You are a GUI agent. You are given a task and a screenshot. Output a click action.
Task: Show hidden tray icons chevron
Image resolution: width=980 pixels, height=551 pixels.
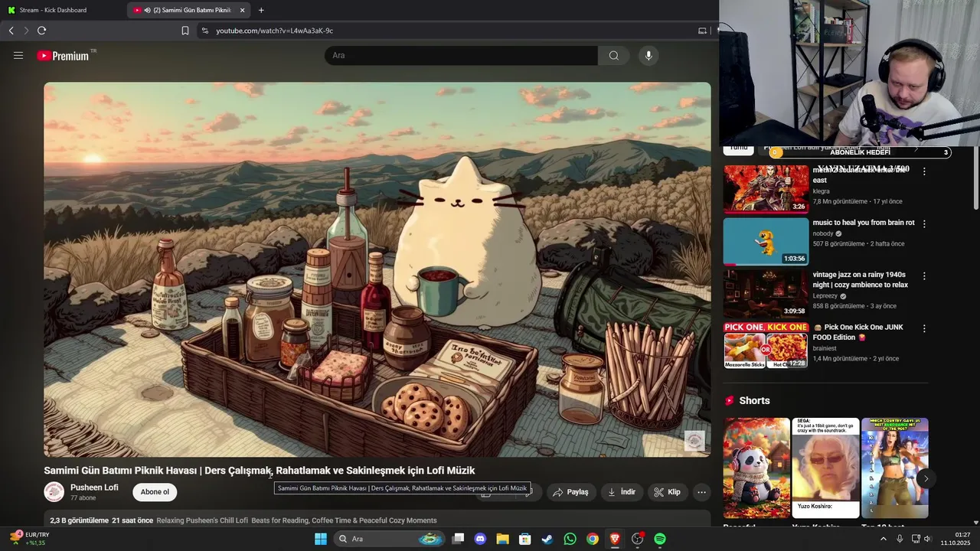tap(883, 539)
